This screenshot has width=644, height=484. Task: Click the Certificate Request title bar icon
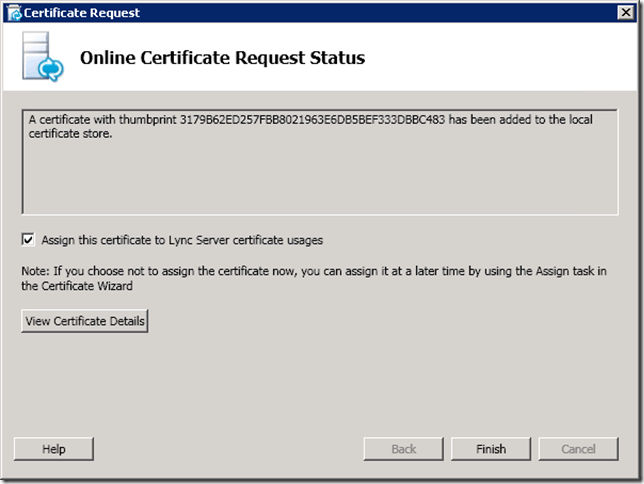point(13,13)
